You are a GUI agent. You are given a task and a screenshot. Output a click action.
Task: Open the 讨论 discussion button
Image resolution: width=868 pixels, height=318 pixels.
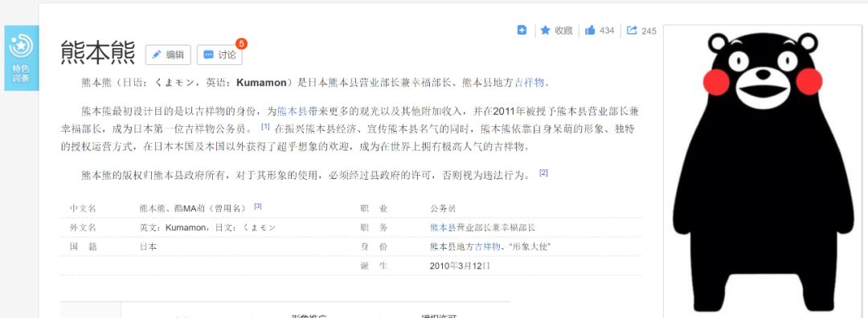pos(219,55)
